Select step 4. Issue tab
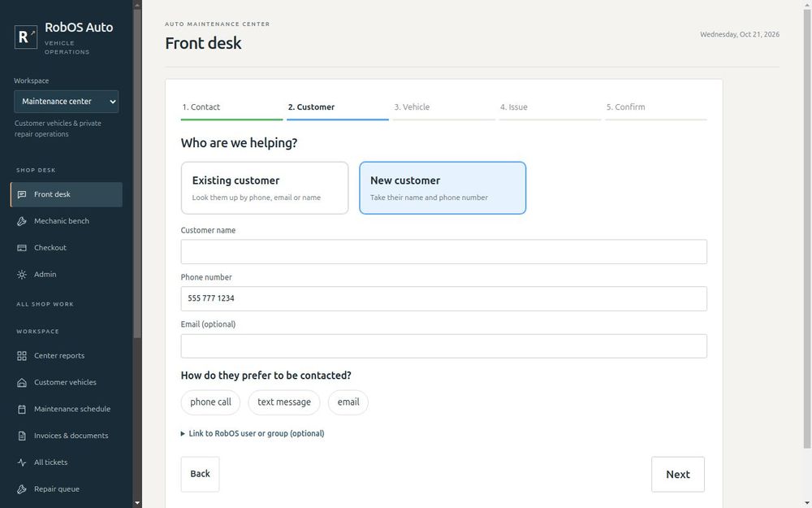The width and height of the screenshot is (812, 508). point(550,109)
